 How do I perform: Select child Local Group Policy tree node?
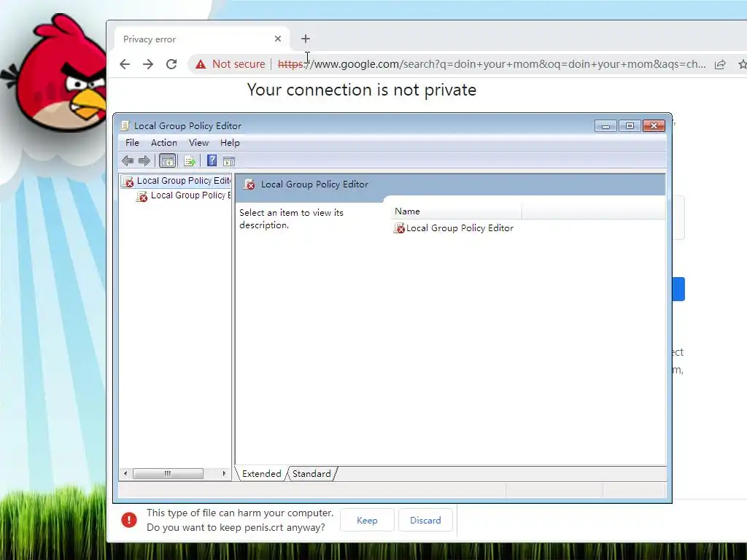coord(183,195)
